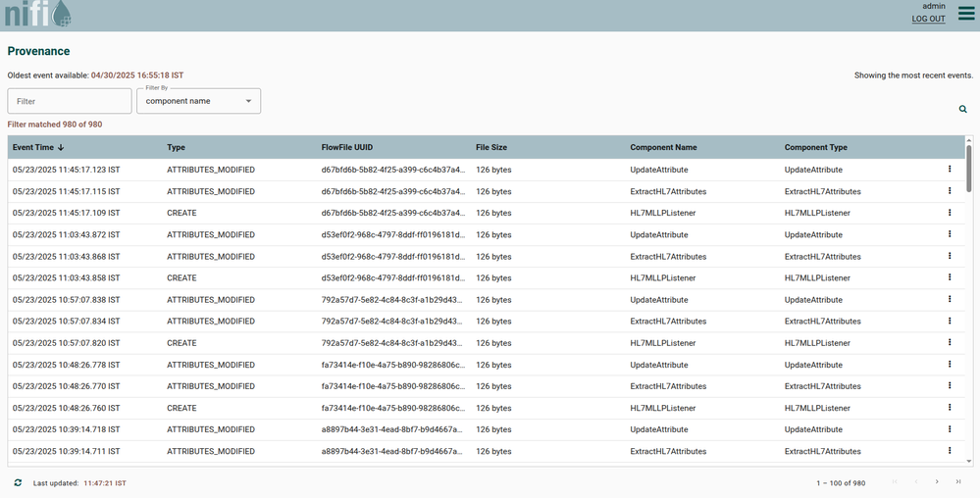
Task: Open the Filter By component name dropdown
Action: (x=199, y=101)
